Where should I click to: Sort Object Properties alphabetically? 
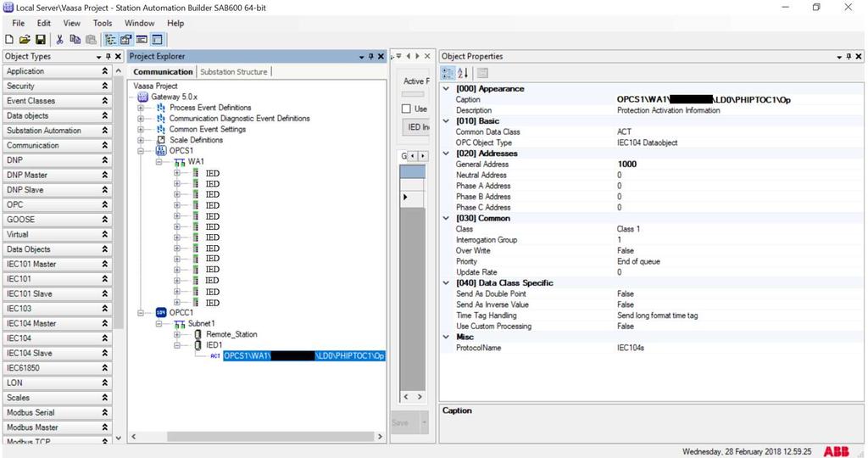click(x=464, y=73)
